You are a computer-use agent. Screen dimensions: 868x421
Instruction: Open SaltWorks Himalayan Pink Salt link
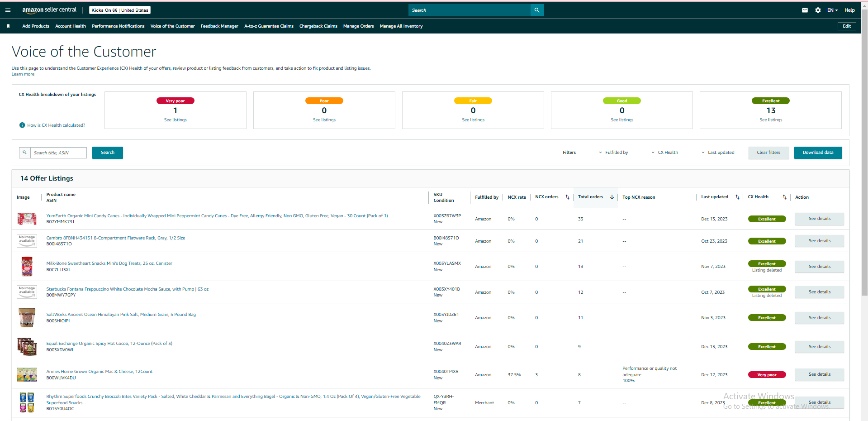pyautogui.click(x=121, y=315)
